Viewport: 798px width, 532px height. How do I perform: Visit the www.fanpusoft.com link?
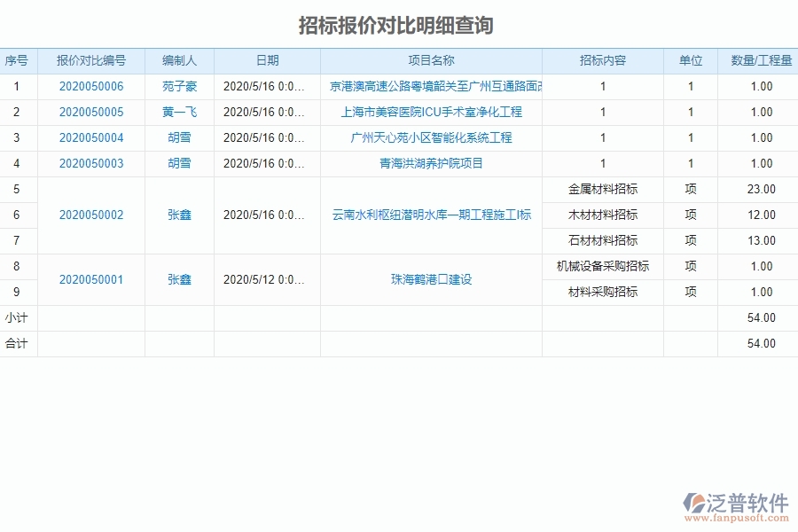734,518
